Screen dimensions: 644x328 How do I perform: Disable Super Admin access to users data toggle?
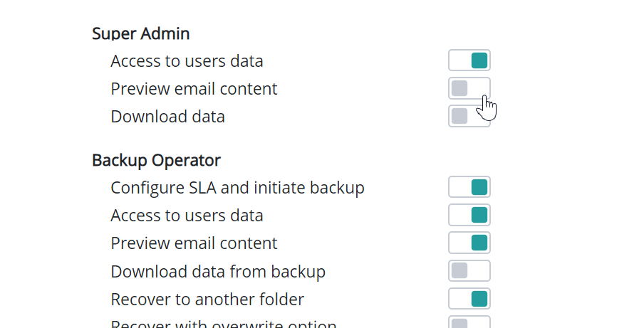(469, 60)
